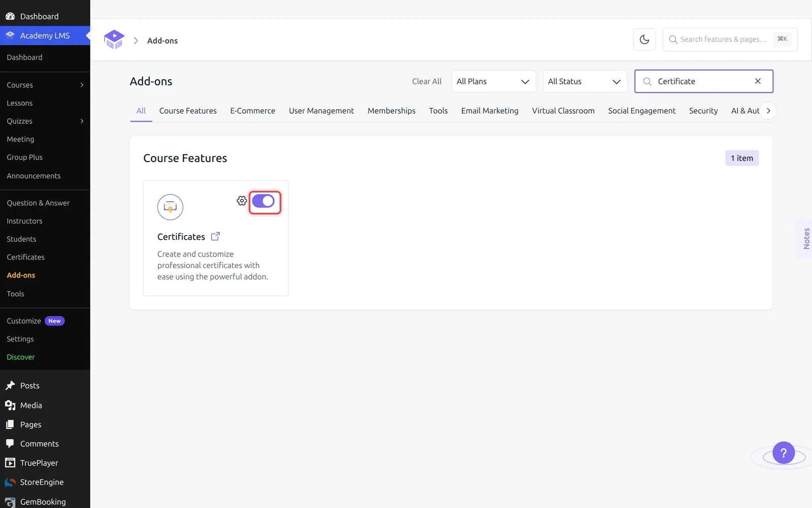Go to Lessons in sidebar

(20, 103)
